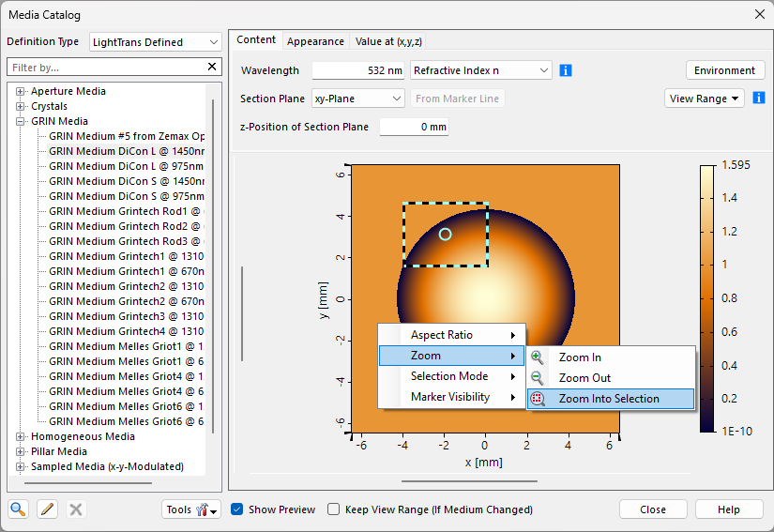This screenshot has width=774, height=532.
Task: Click the Zoom In magnifier icon
Action: (537, 357)
